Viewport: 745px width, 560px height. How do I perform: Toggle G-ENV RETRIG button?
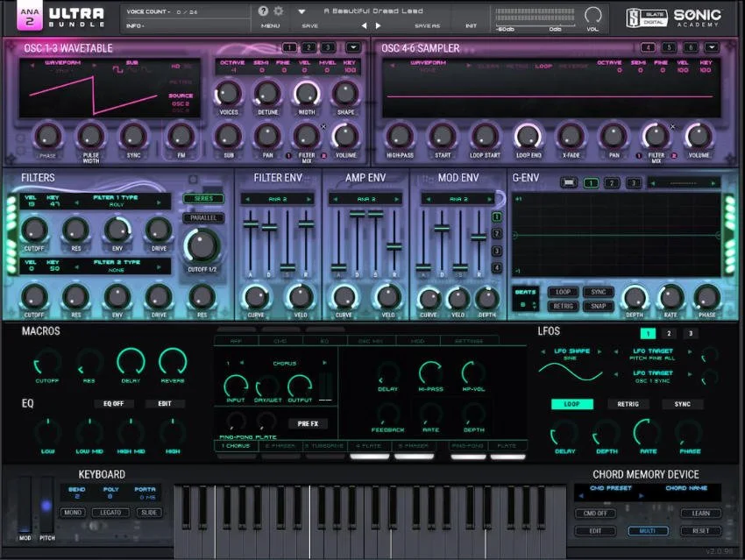[563, 307]
